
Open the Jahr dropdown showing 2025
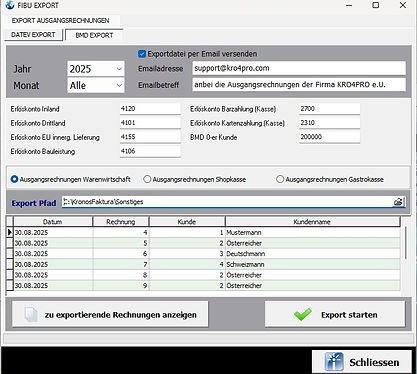[96, 69]
